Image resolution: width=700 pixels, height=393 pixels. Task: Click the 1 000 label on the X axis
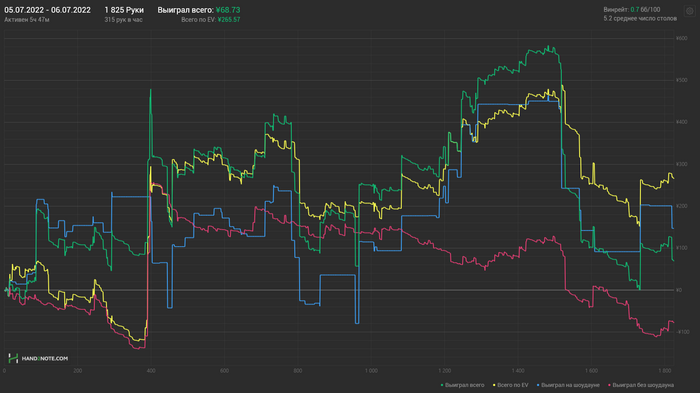point(371,371)
